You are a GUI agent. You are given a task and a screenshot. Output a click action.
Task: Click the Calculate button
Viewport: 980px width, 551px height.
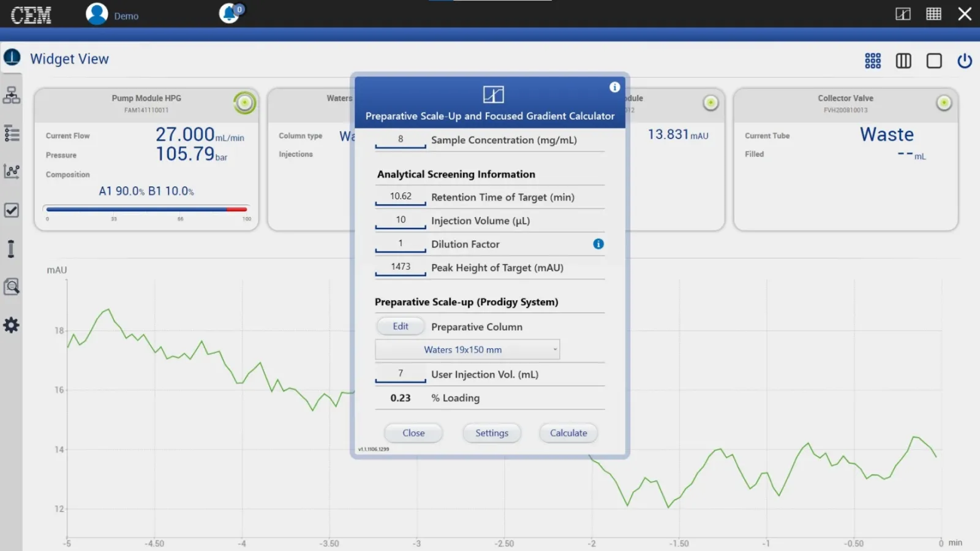[x=568, y=433]
